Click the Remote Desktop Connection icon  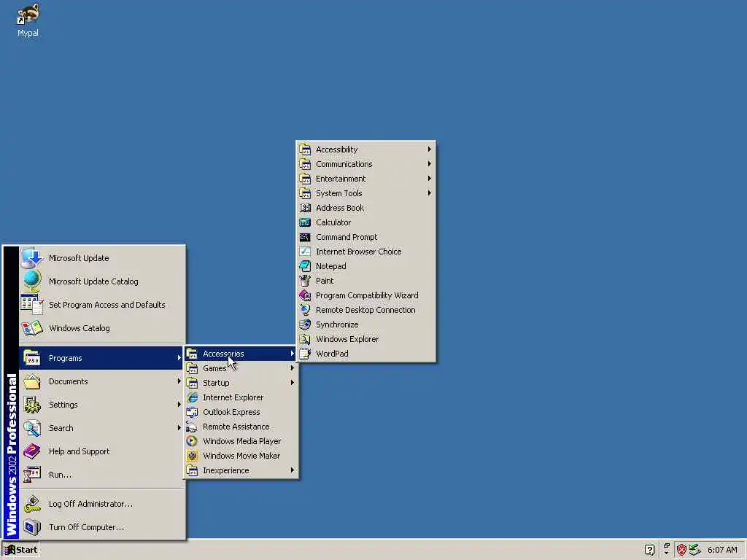[305, 310]
